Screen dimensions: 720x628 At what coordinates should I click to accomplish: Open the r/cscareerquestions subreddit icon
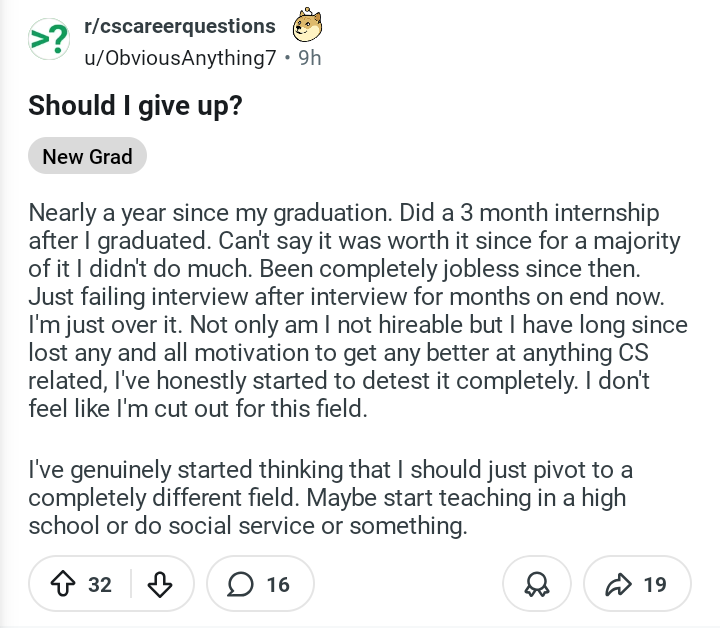[x=49, y=40]
